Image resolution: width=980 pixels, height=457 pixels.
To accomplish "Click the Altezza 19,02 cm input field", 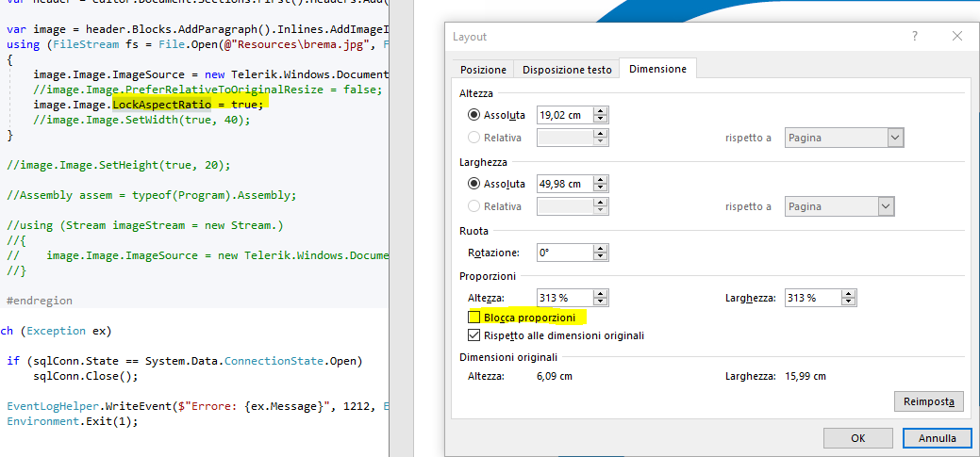I will [564, 115].
